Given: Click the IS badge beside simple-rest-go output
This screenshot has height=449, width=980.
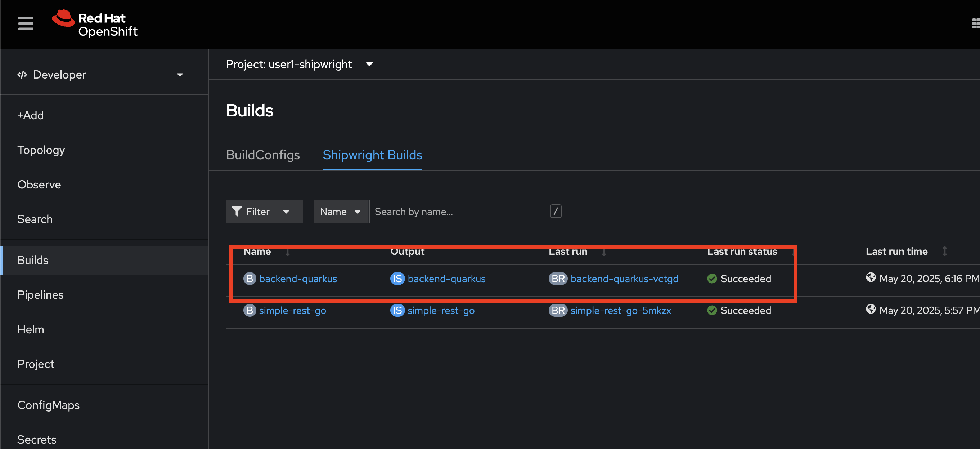Looking at the screenshot, I should tap(397, 310).
